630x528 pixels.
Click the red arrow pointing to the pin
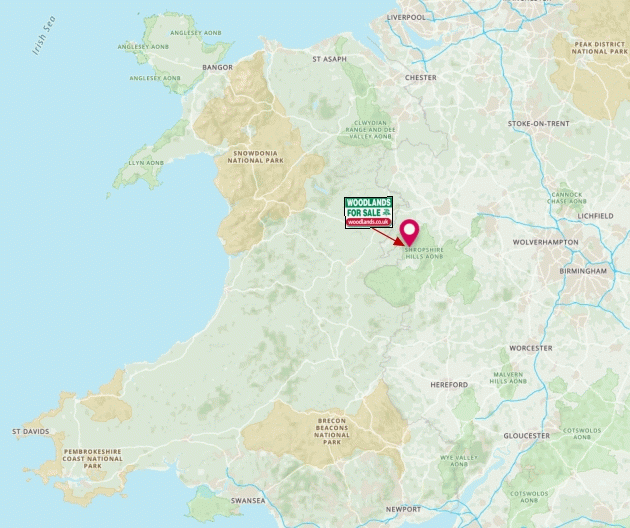click(388, 237)
